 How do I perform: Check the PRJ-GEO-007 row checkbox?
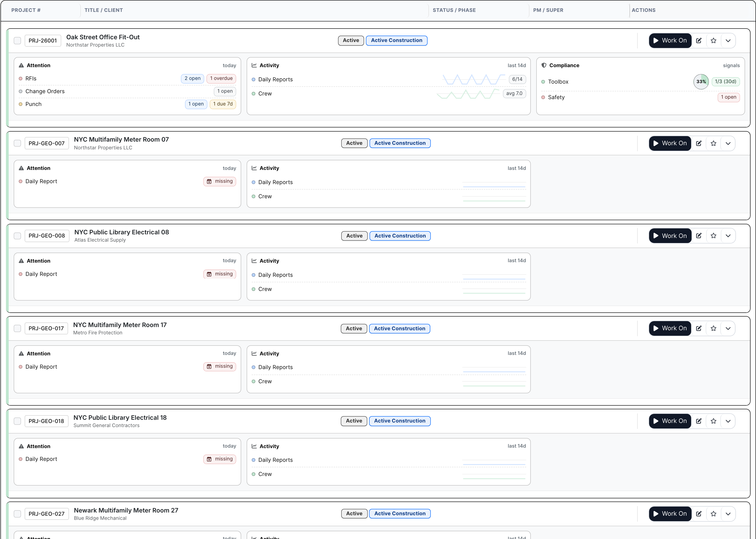coord(17,143)
